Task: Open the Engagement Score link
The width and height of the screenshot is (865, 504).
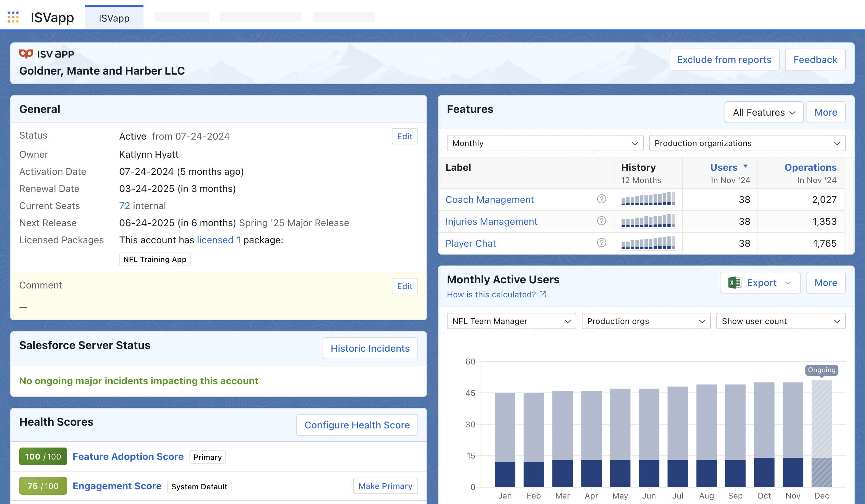Action: [x=117, y=486]
